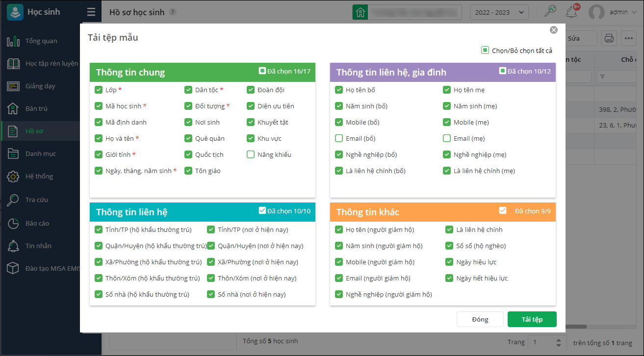Untick the Tôn giáo checkbox
The height and width of the screenshot is (356, 644).
(188, 171)
